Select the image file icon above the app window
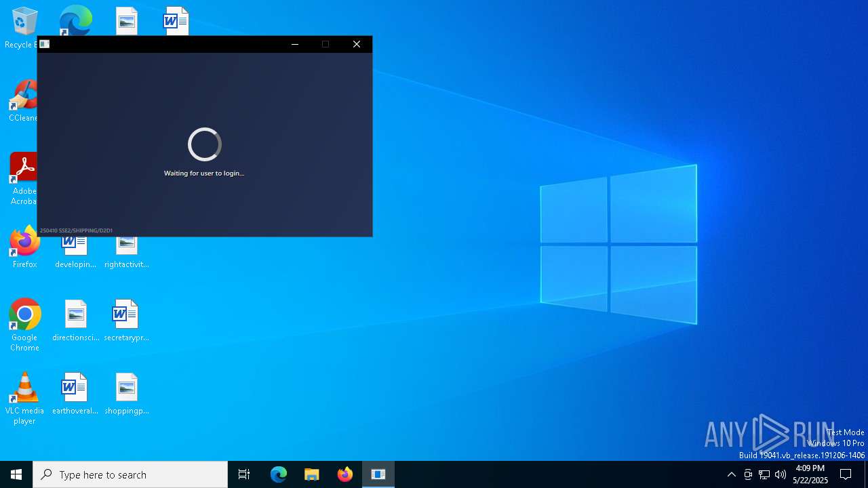 (126, 21)
